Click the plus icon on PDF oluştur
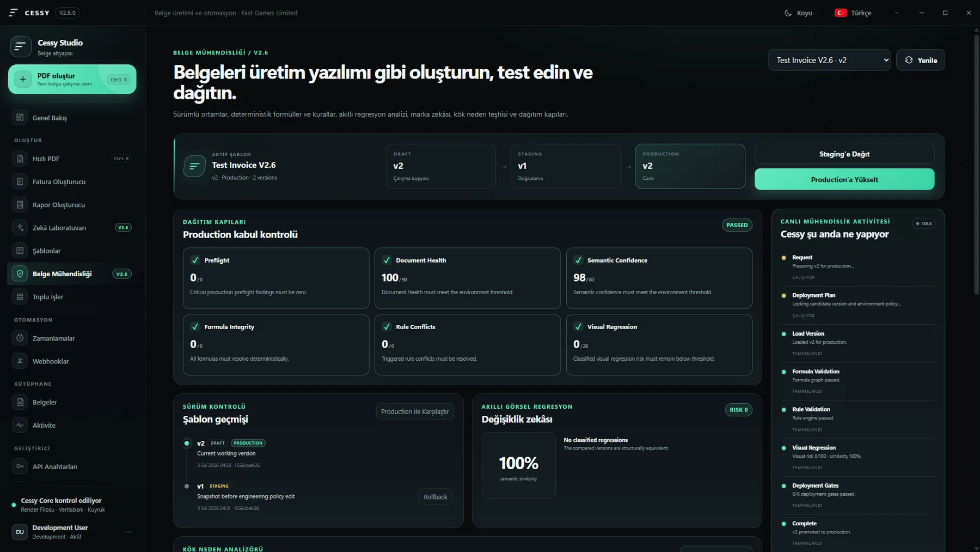Image resolution: width=980 pixels, height=552 pixels. (23, 80)
